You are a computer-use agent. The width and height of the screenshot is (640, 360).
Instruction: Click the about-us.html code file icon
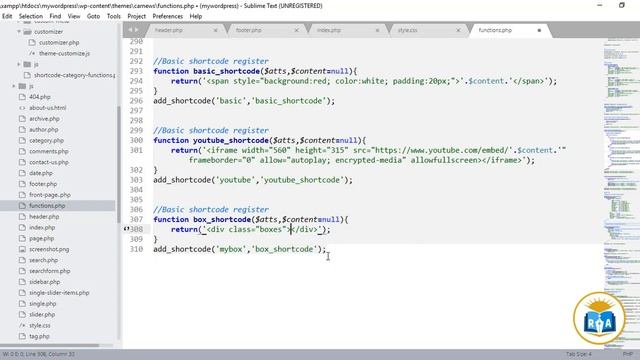pos(22,108)
